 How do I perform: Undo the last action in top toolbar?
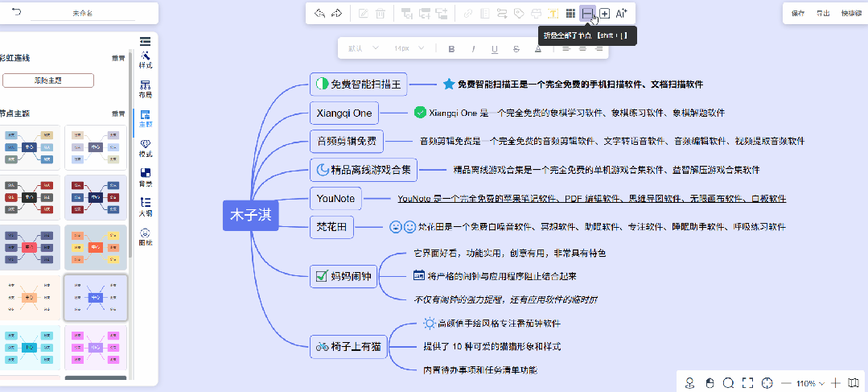click(319, 14)
